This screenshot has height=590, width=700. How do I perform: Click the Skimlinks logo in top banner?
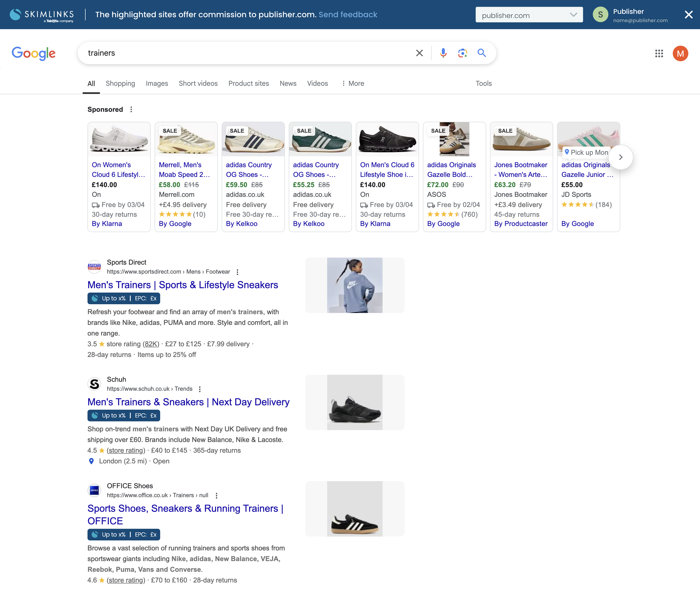(42, 15)
